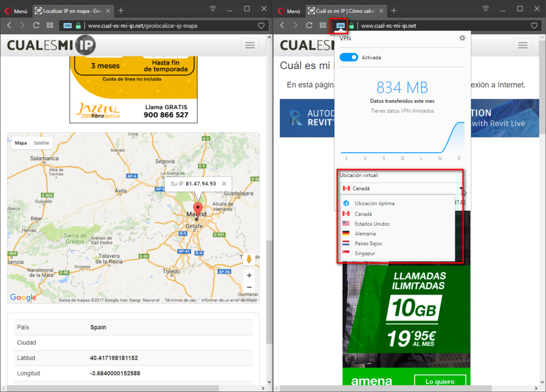Open VPN settings gear icon
The height and width of the screenshot is (392, 546).
click(x=462, y=38)
